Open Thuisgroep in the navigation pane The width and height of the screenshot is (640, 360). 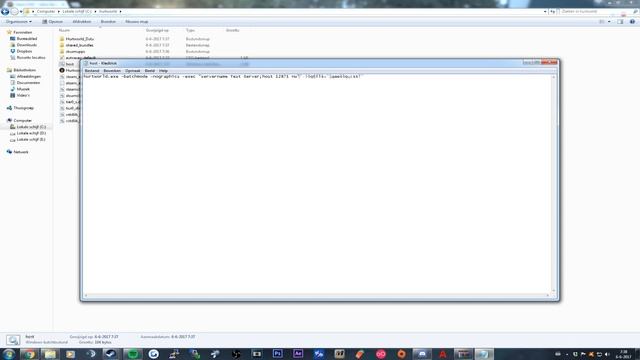click(23, 108)
